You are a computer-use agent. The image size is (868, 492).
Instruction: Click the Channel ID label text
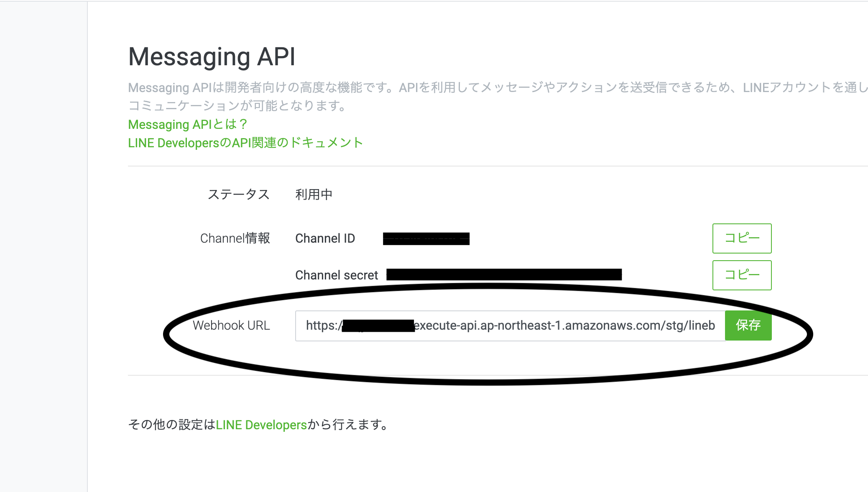point(325,238)
